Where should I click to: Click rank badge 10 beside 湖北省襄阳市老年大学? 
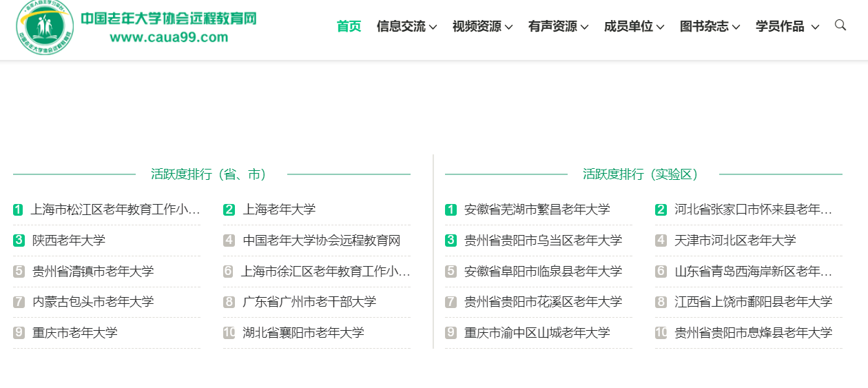click(229, 333)
